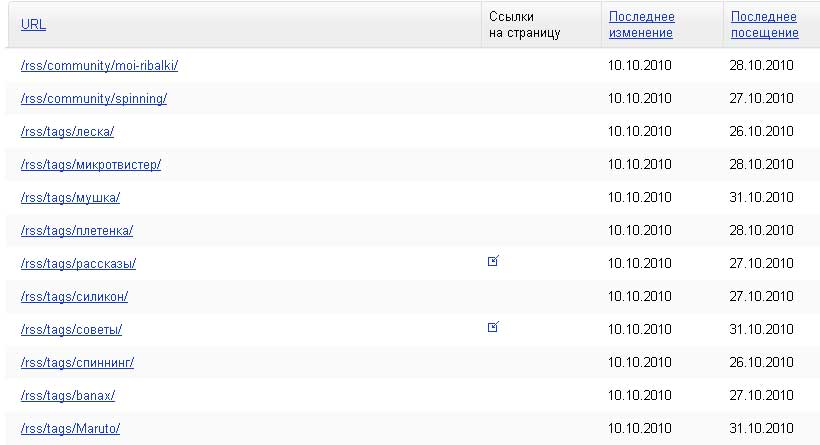Open the /rss/tags/Maruto/ link
Screen dimensions: 820x445
(70, 429)
